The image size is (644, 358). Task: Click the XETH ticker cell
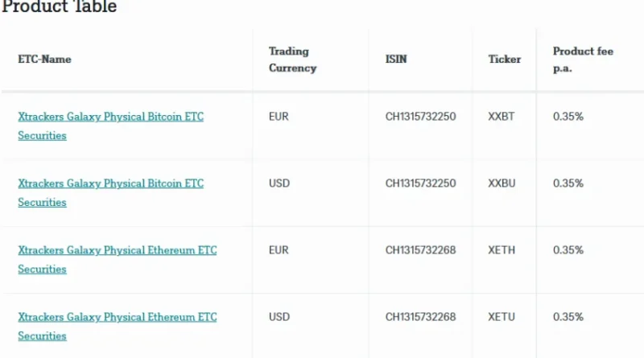point(502,250)
